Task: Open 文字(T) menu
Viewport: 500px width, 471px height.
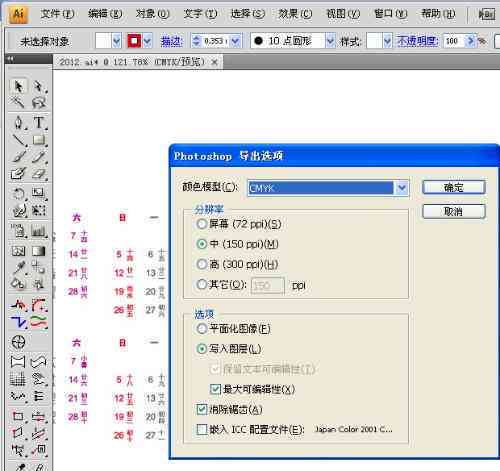Action: (200, 14)
